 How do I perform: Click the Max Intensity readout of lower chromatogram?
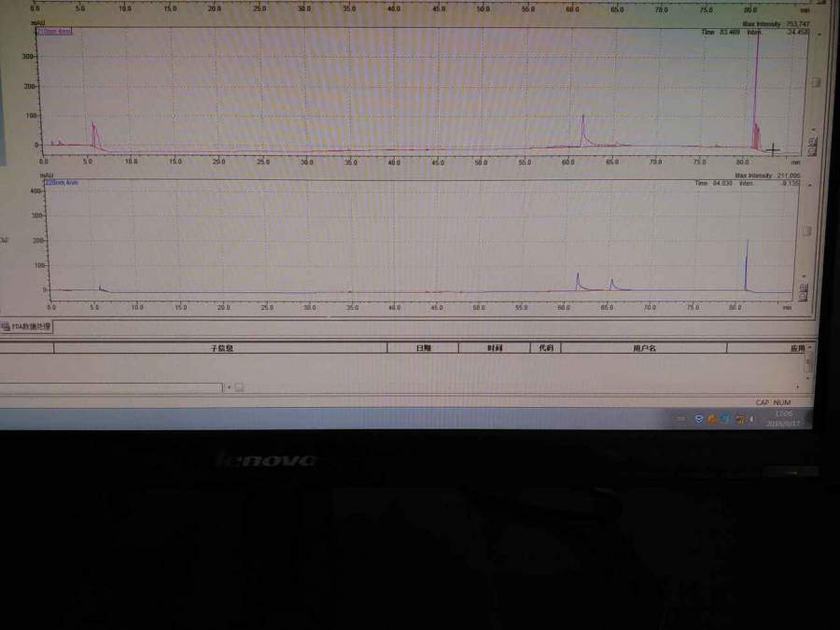tap(767, 175)
